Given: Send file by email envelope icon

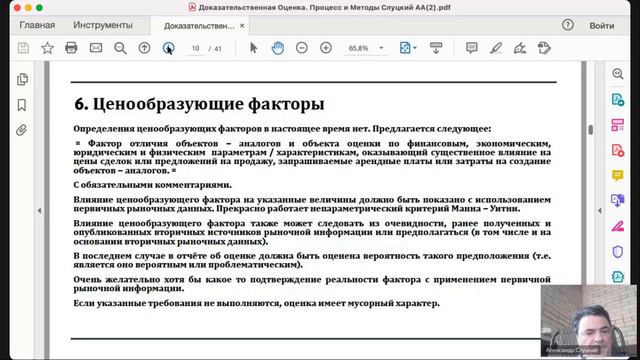Looking at the screenshot, I should click(x=96, y=48).
